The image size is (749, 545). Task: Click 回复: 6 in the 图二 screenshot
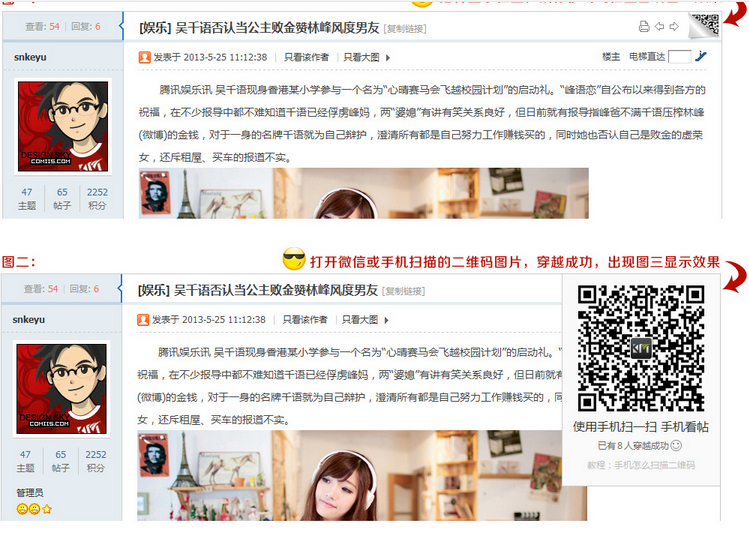pos(84,289)
